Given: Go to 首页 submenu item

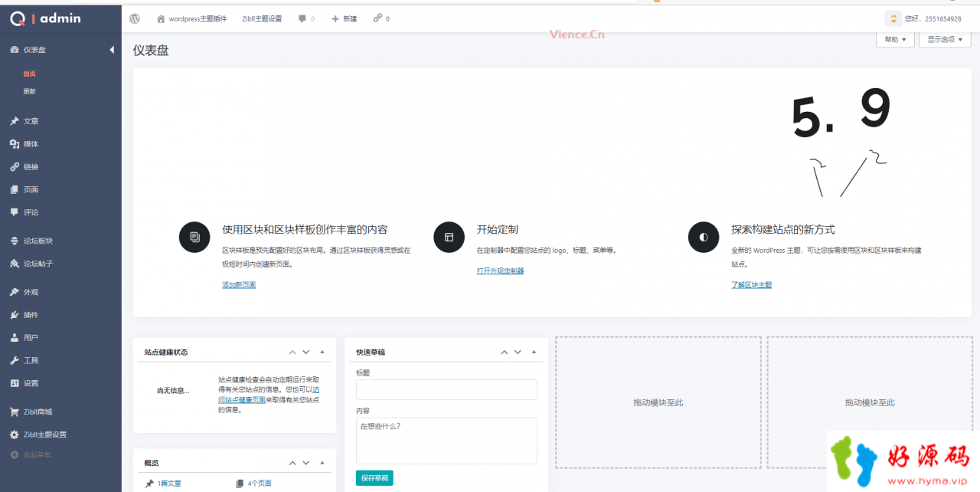Looking at the screenshot, I should click(29, 74).
